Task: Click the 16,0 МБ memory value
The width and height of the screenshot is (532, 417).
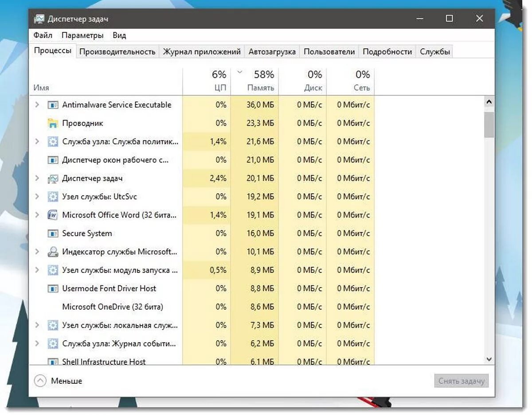Action: point(260,234)
